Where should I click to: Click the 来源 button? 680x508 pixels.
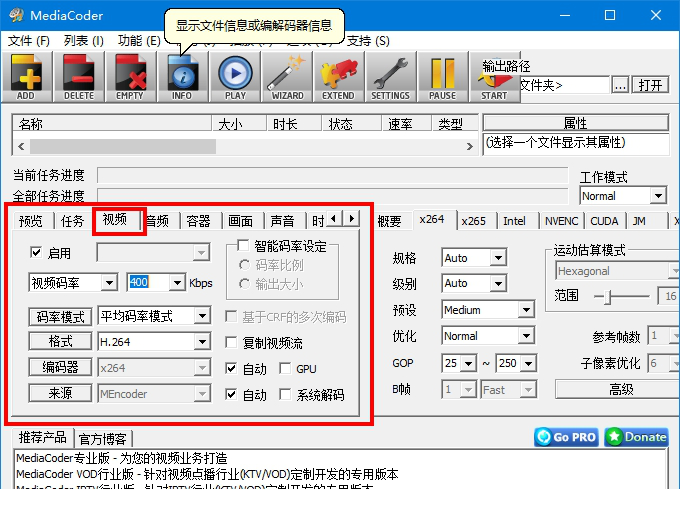[x=60, y=393]
